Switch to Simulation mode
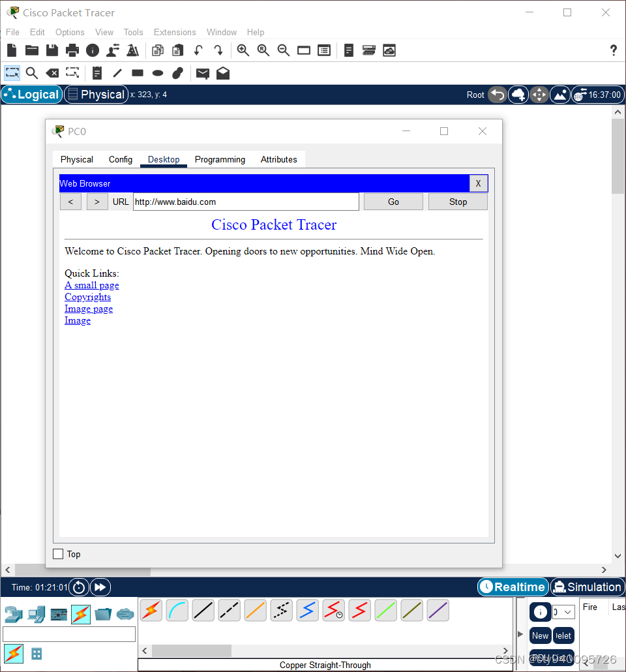 pos(588,587)
